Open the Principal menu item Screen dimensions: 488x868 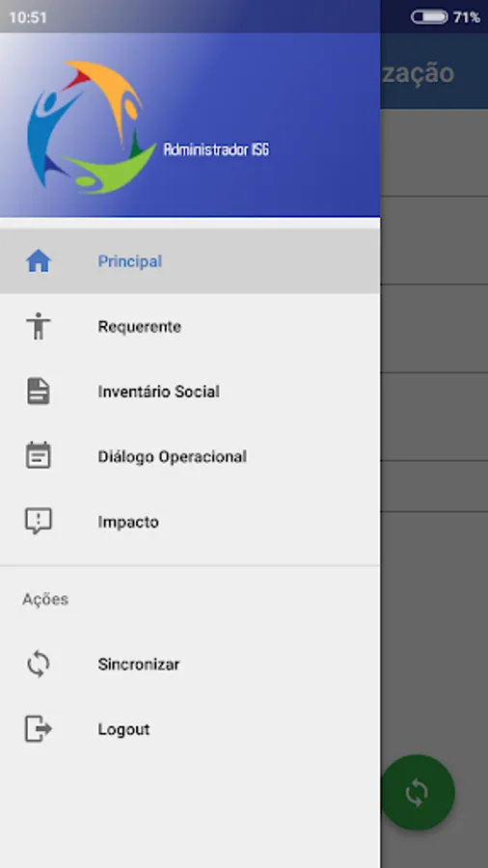pyautogui.click(x=190, y=260)
